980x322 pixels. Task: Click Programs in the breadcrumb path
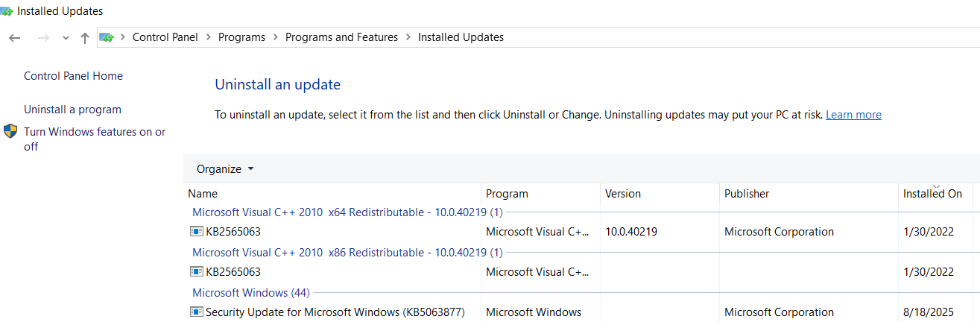click(x=241, y=37)
